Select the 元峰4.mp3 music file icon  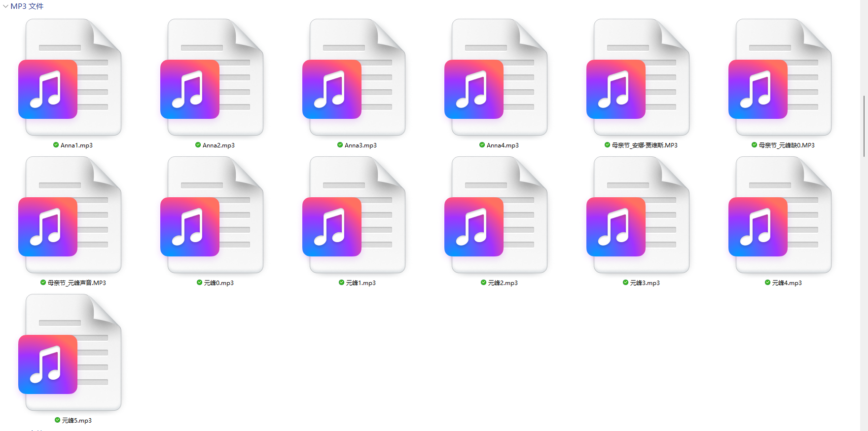pos(780,215)
